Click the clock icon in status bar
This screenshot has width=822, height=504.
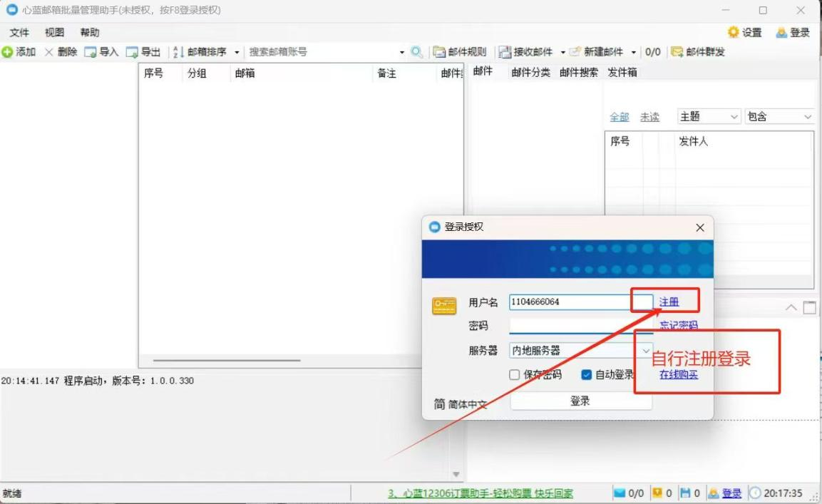[x=755, y=493]
